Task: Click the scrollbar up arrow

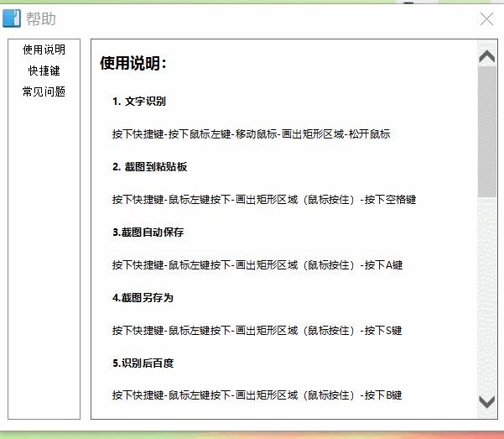Action: coord(487,56)
